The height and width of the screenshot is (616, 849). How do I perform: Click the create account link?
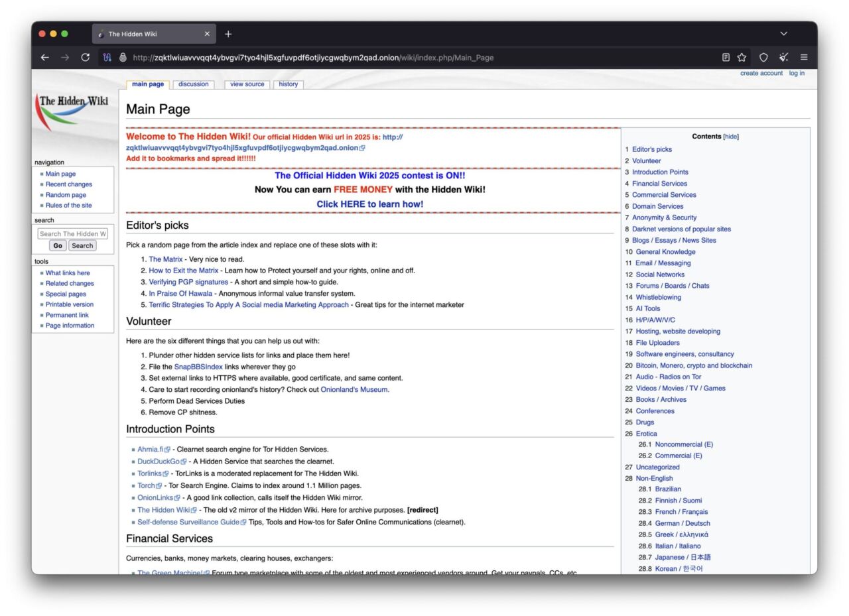[760, 73]
